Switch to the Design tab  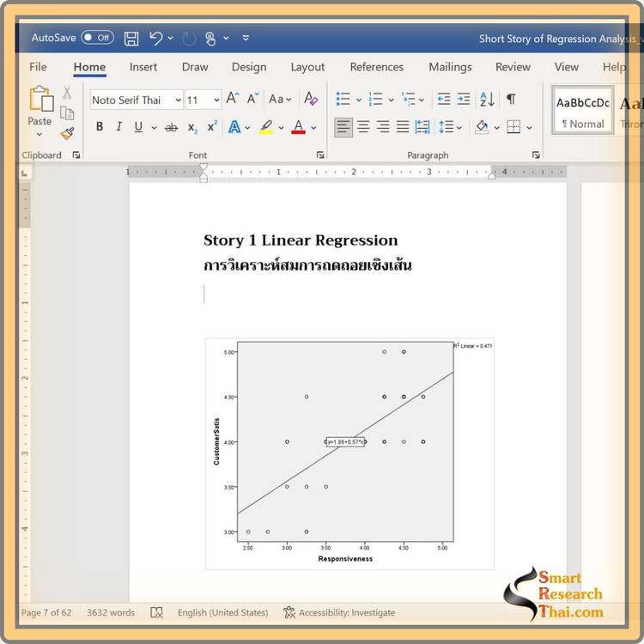pos(249,66)
